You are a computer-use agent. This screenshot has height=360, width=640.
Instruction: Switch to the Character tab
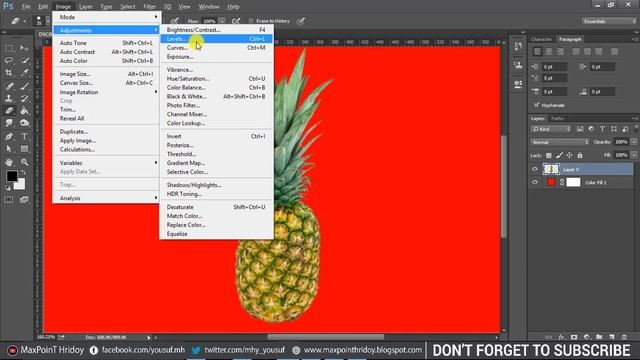541,39
